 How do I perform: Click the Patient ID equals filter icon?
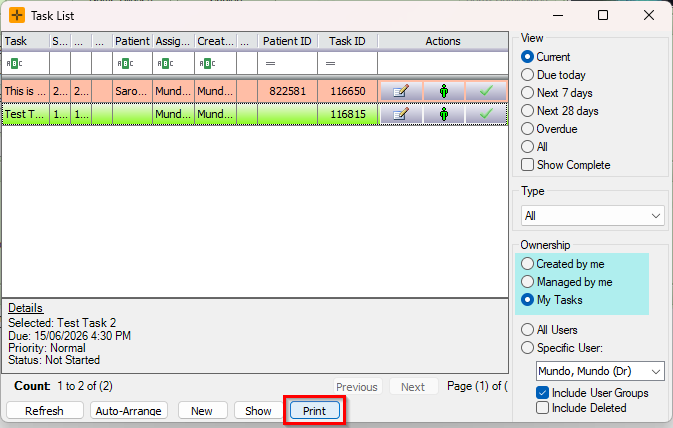coord(270,64)
